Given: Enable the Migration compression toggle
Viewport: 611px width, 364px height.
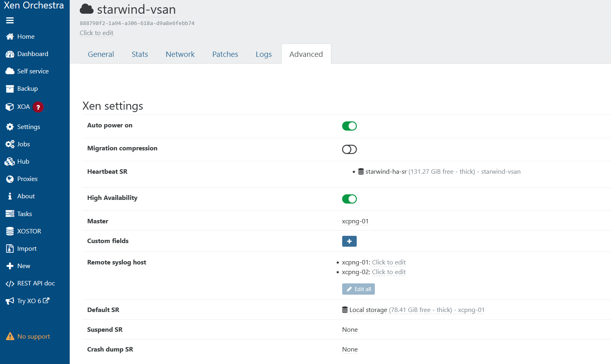Looking at the screenshot, I should click(x=349, y=150).
